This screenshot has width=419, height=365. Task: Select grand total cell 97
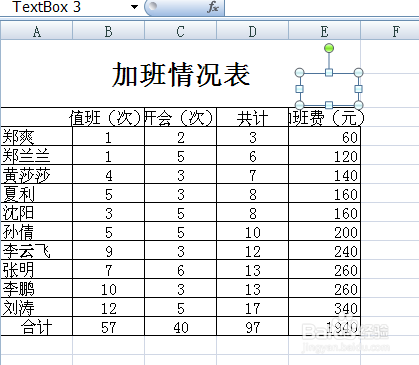[252, 326]
